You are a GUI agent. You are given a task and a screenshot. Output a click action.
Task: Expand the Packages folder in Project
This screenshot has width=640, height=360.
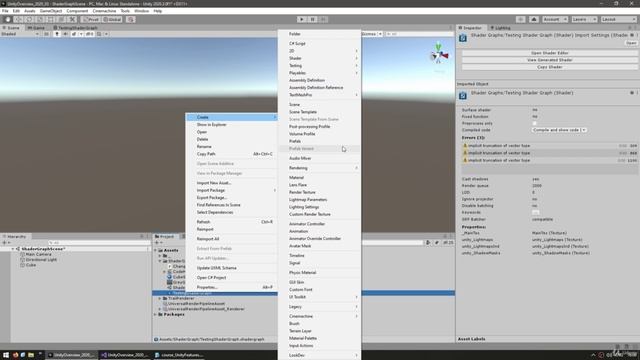click(156, 314)
